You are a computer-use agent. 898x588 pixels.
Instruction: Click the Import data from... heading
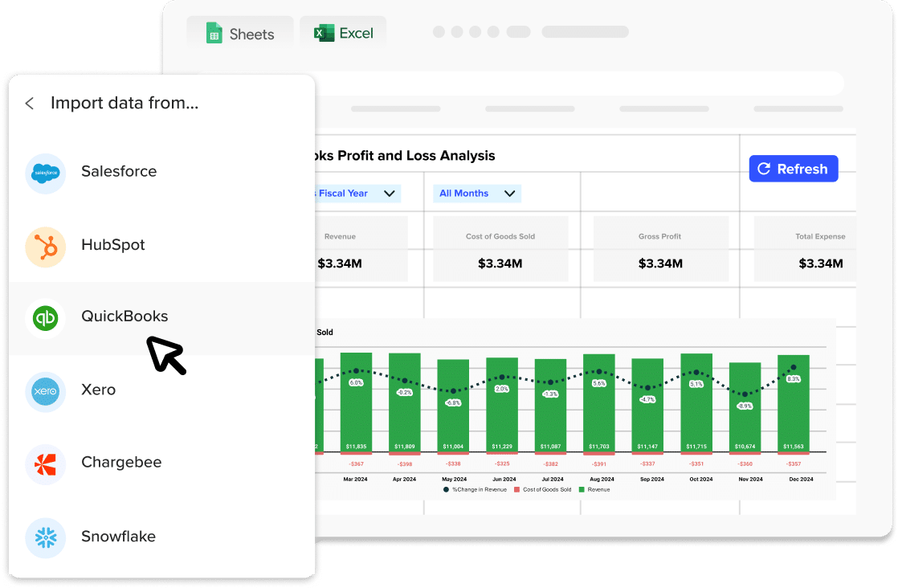click(124, 103)
